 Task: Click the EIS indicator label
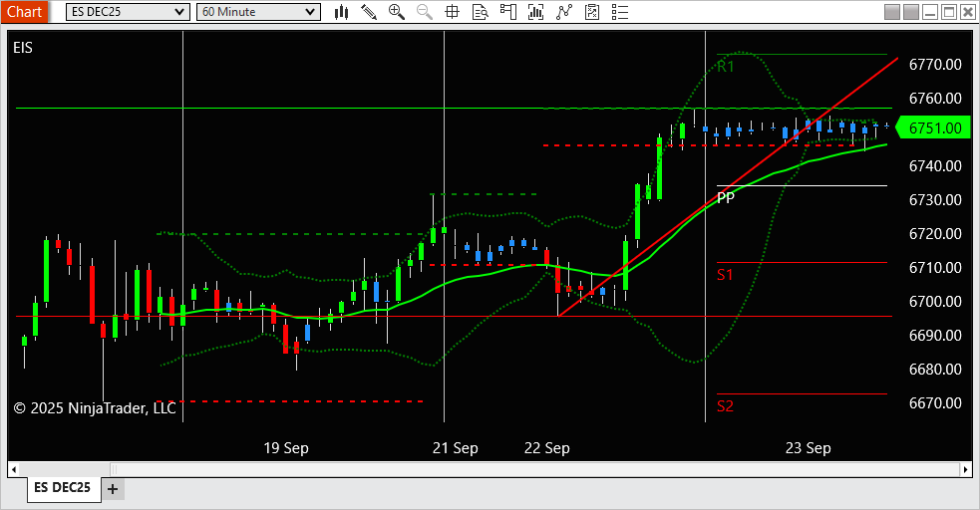point(23,48)
